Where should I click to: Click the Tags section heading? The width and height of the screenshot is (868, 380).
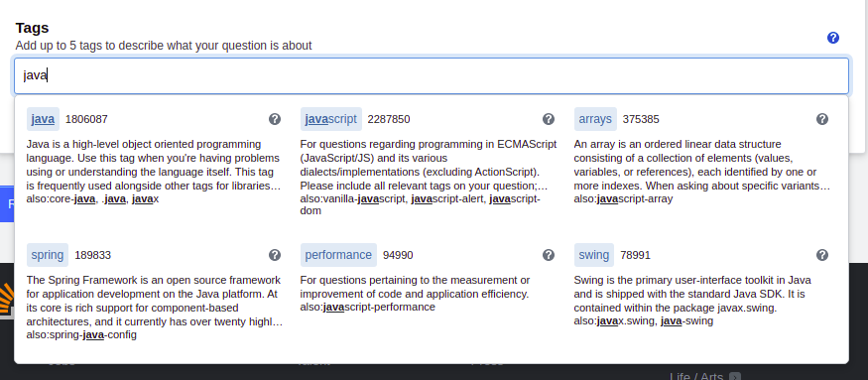click(32, 28)
